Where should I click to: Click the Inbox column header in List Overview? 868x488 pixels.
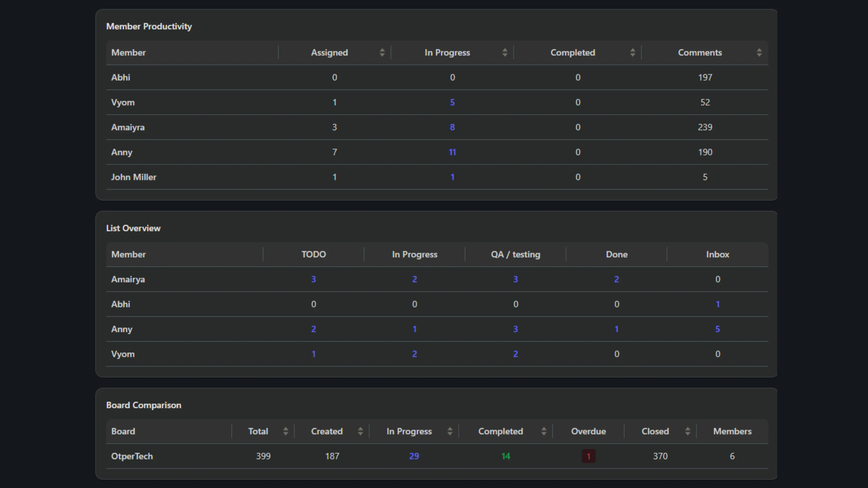pos(717,254)
